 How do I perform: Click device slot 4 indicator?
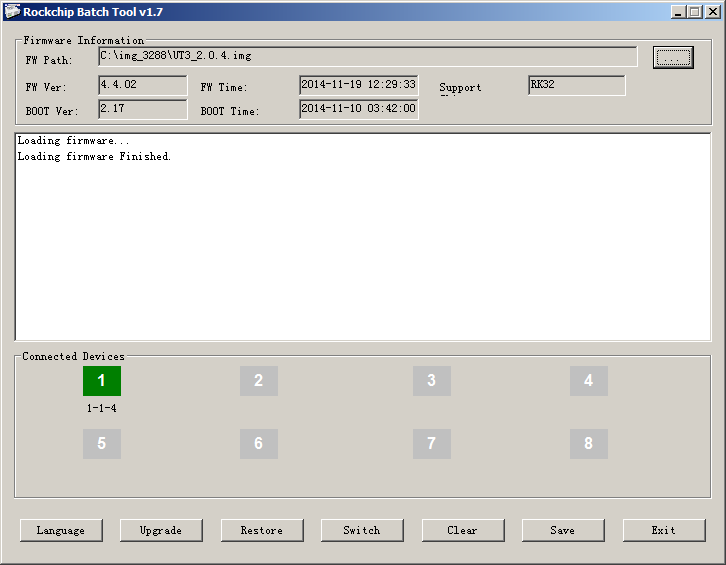point(588,381)
